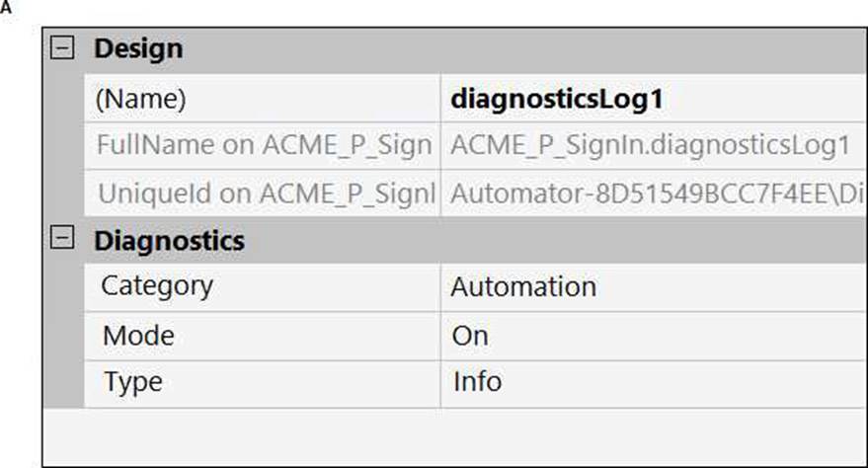Select the Mode property label
Screen dimensions: 868x468
pyautogui.click(x=138, y=335)
